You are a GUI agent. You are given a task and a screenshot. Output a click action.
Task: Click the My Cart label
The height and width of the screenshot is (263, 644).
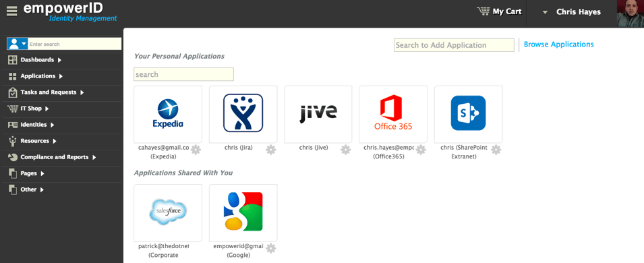(507, 11)
